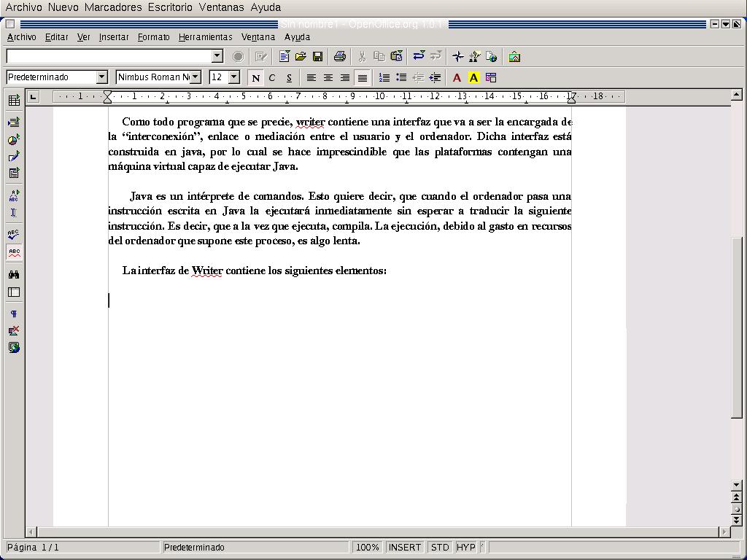Open the font size 12 dropdown

pyautogui.click(x=233, y=77)
